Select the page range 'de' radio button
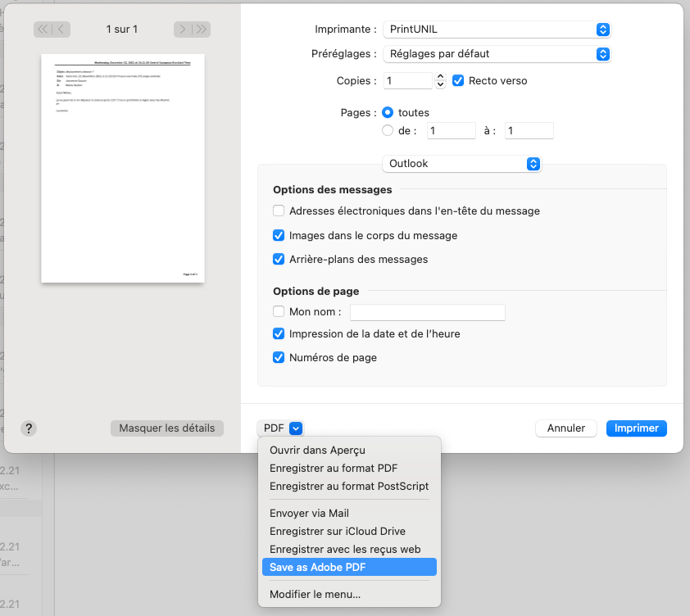 click(x=388, y=130)
